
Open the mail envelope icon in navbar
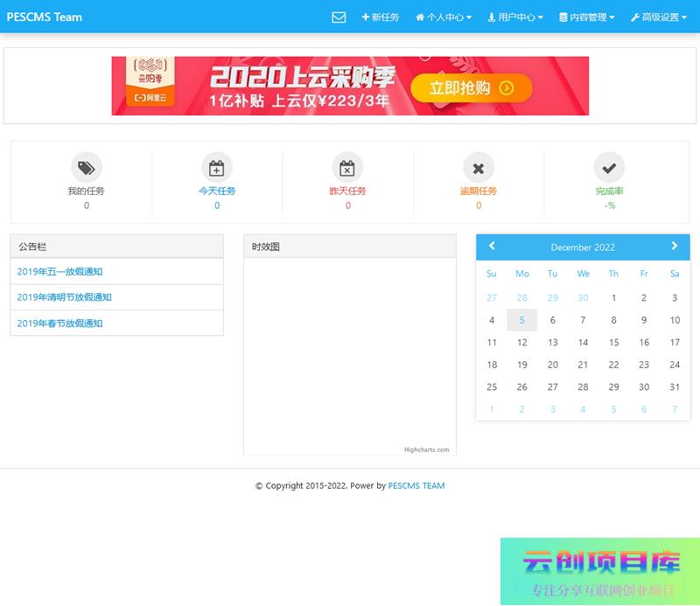pos(339,17)
